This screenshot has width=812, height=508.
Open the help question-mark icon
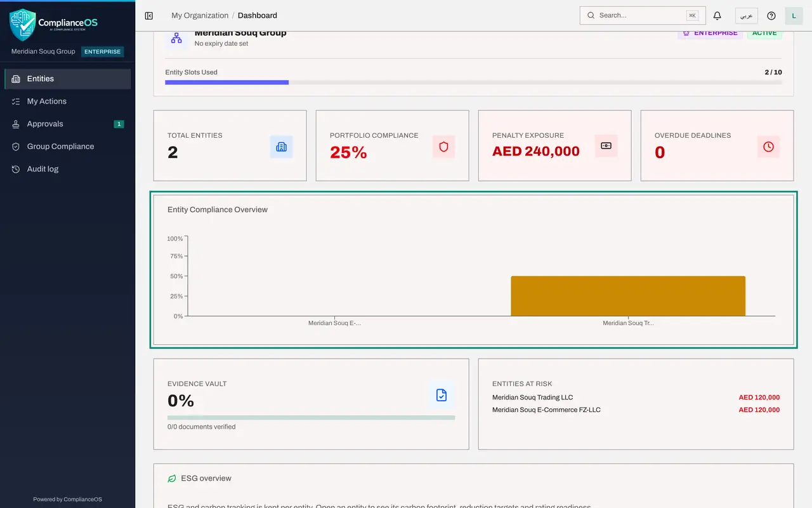(771, 15)
